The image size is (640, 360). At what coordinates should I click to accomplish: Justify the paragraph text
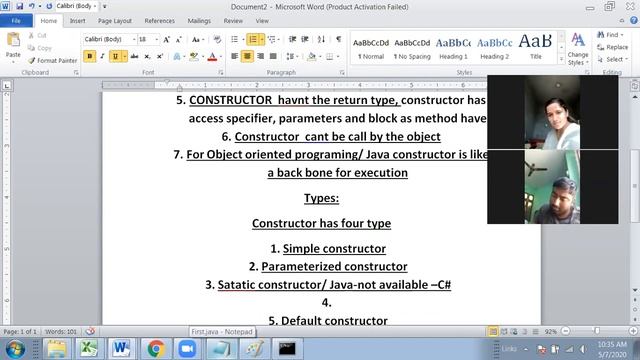273,56
